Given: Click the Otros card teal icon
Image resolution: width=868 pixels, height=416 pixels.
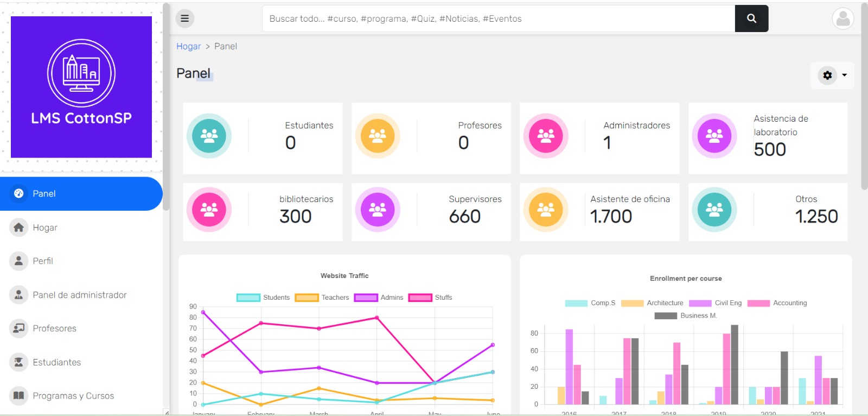Looking at the screenshot, I should pyautogui.click(x=714, y=210).
